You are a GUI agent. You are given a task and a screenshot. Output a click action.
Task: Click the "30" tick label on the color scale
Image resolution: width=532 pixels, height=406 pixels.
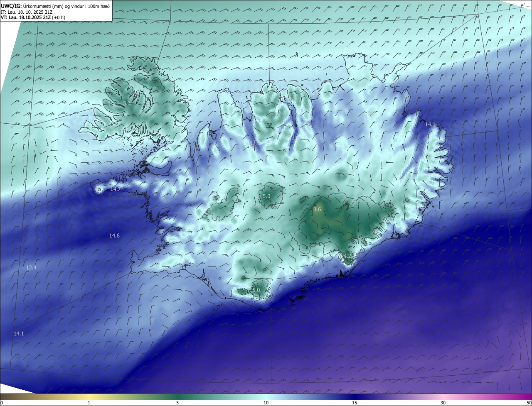tap(443, 403)
